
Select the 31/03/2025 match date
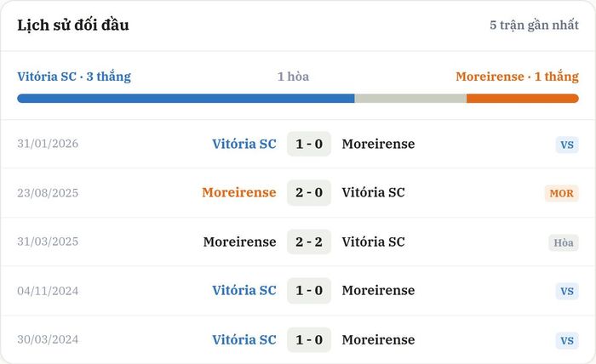click(x=48, y=242)
